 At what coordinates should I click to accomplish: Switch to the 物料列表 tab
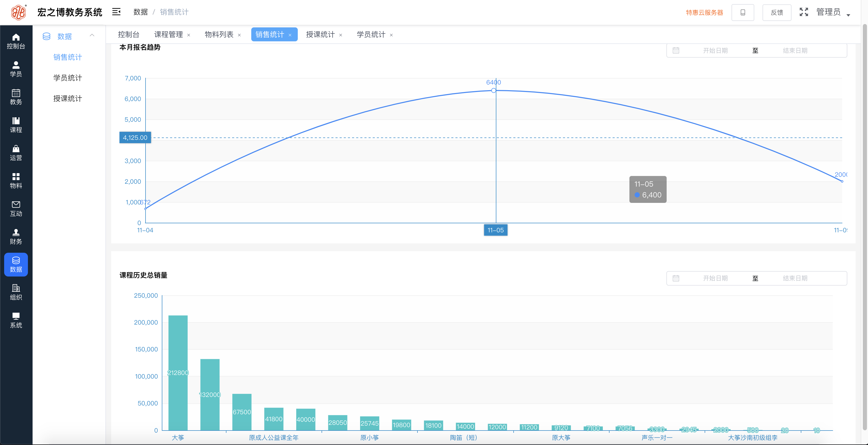(219, 35)
